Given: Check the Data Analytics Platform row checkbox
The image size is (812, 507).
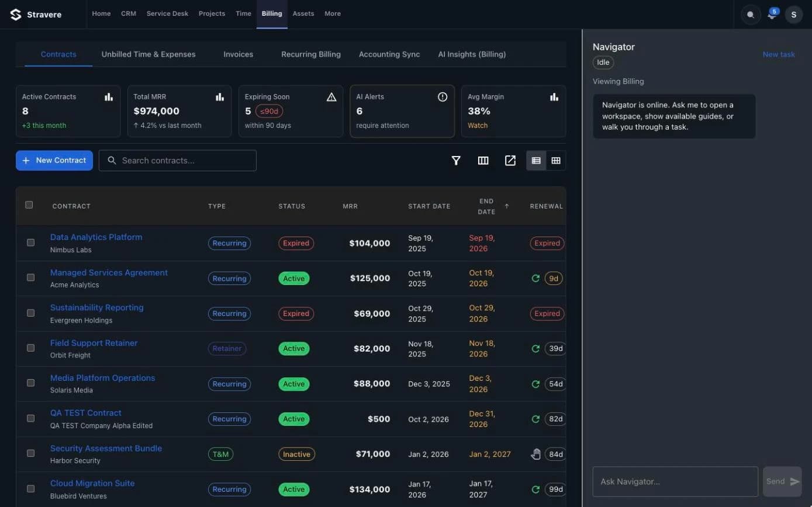Looking at the screenshot, I should pos(30,242).
